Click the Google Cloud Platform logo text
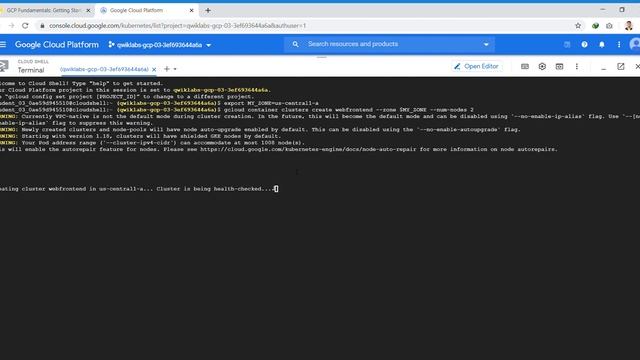 pos(57,44)
